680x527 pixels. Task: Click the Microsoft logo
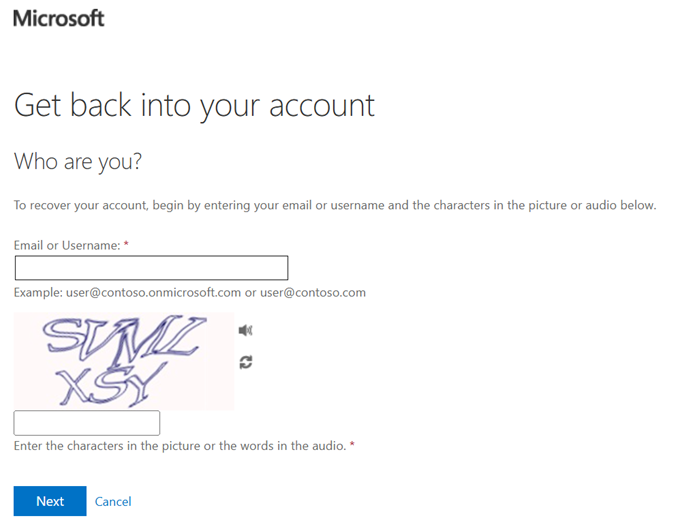click(x=58, y=18)
